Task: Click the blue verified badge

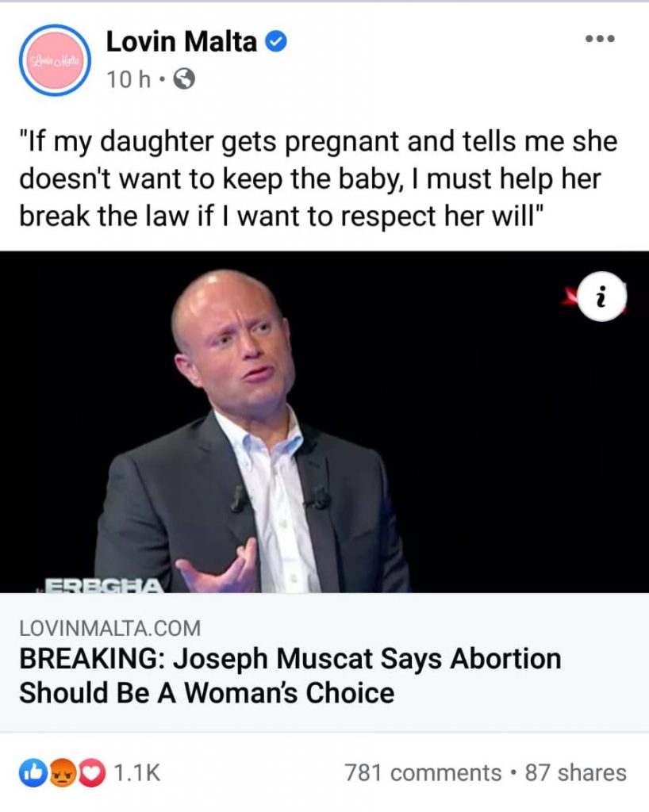Action: pos(276,41)
